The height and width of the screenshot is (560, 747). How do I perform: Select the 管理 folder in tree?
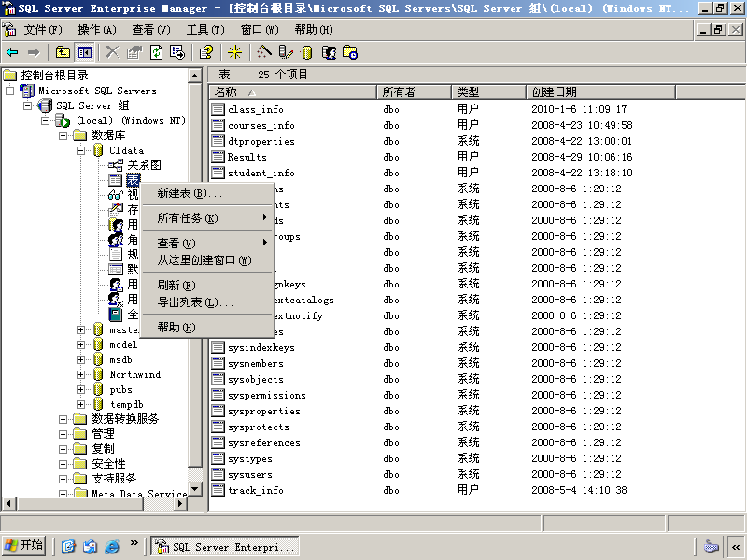click(x=103, y=434)
